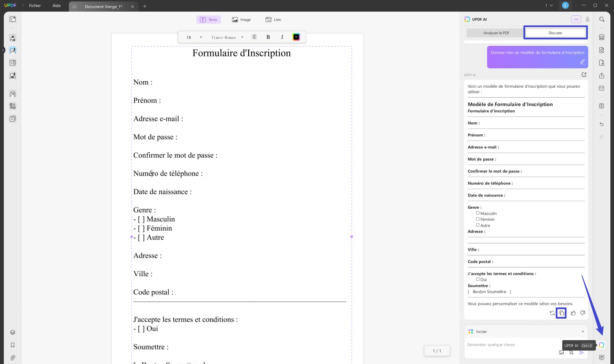Open the font size dropdown

click(201, 37)
